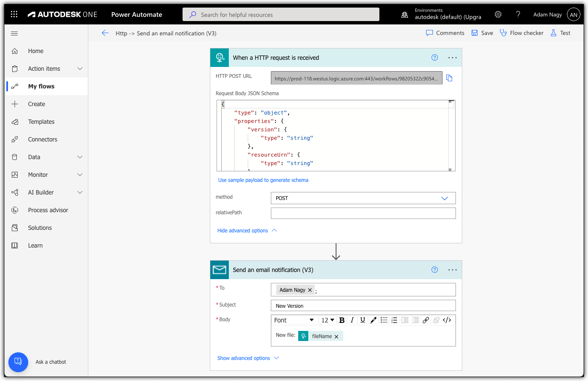Click the back arrow beside the flow name

(105, 33)
